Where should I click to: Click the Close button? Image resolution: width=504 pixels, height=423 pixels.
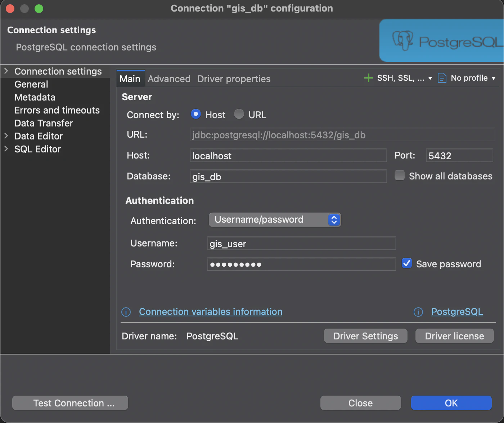click(x=361, y=403)
